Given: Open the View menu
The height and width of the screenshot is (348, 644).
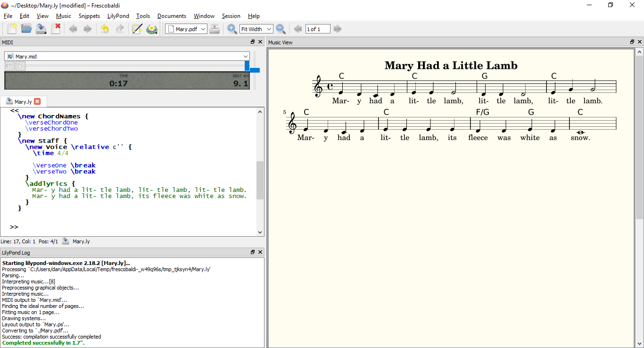Looking at the screenshot, I should tap(42, 16).
